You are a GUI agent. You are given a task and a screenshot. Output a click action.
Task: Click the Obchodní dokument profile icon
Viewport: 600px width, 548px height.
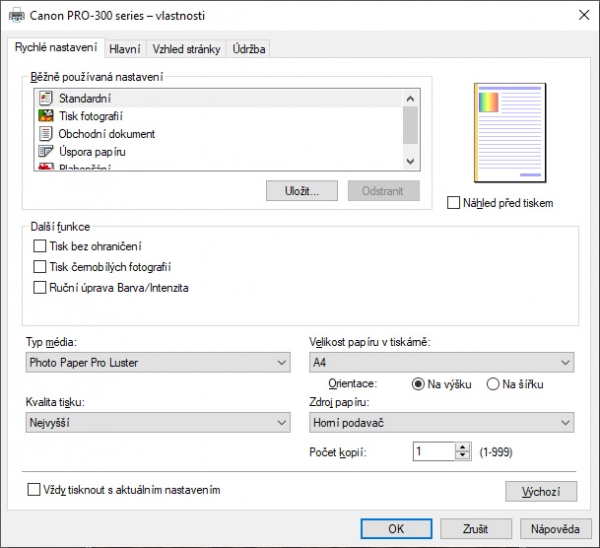point(46,134)
